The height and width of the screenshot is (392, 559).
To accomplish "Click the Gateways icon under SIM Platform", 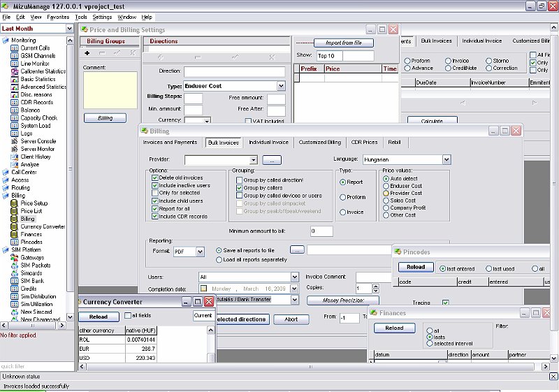I will (14, 258).
